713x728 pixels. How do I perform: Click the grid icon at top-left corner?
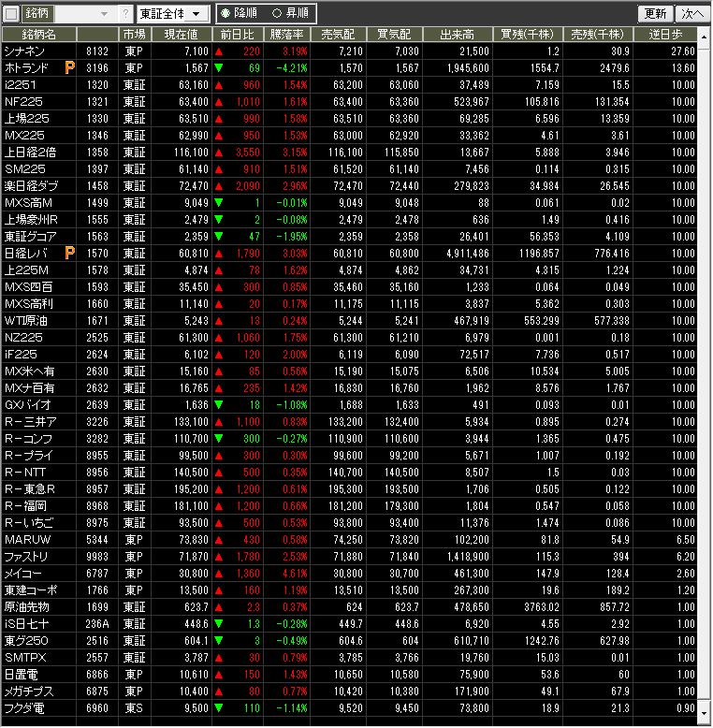10,14
